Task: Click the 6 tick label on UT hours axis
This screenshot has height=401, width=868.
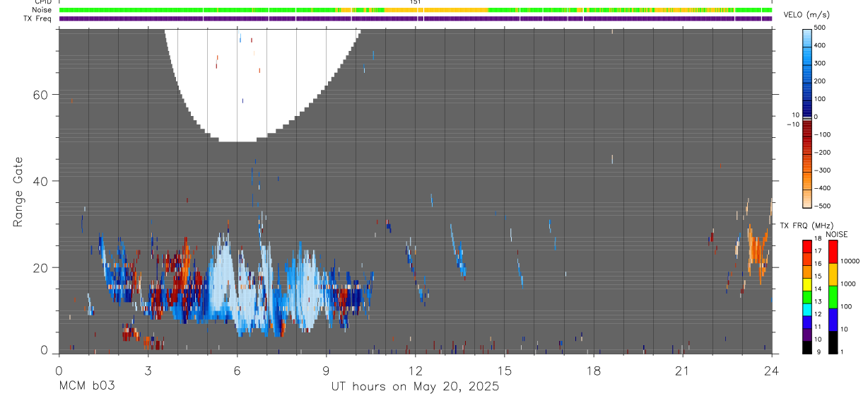Action: click(x=237, y=371)
